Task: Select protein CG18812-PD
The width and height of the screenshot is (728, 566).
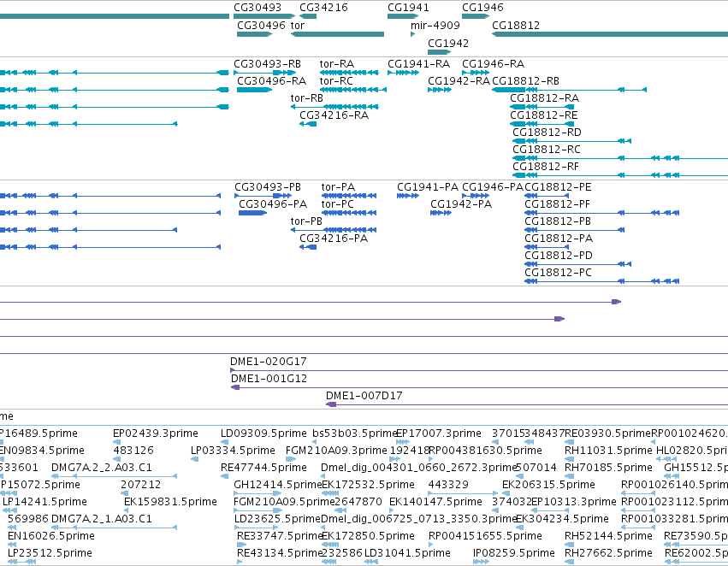Action: pos(559,256)
